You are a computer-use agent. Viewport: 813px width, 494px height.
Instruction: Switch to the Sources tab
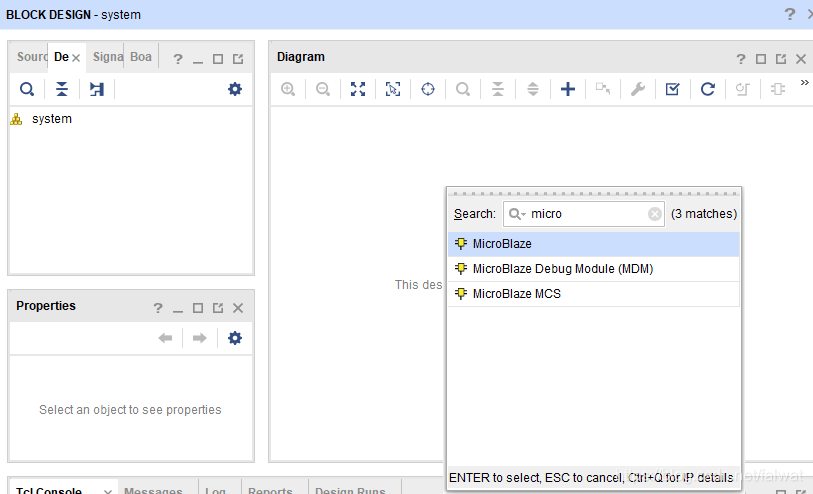pos(32,57)
